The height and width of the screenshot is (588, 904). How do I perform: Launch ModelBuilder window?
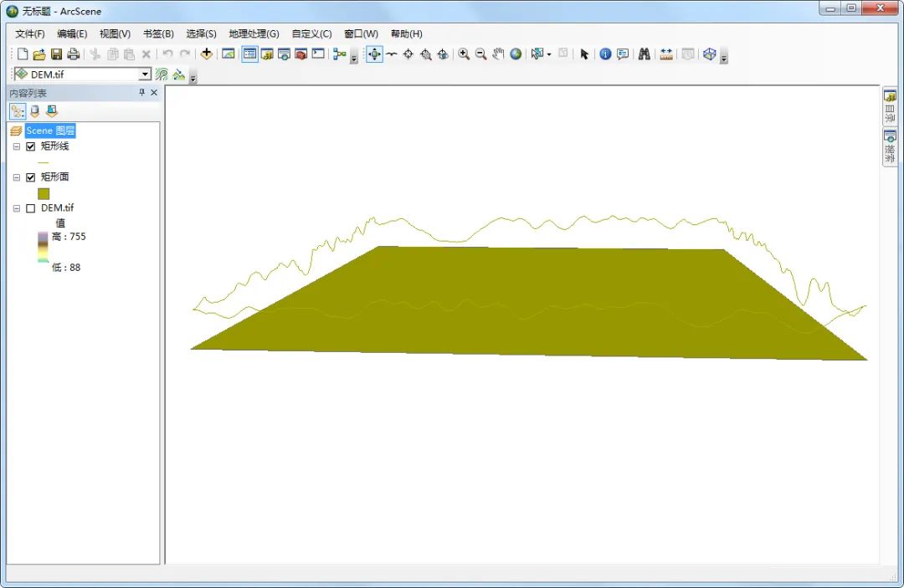pyautogui.click(x=340, y=54)
